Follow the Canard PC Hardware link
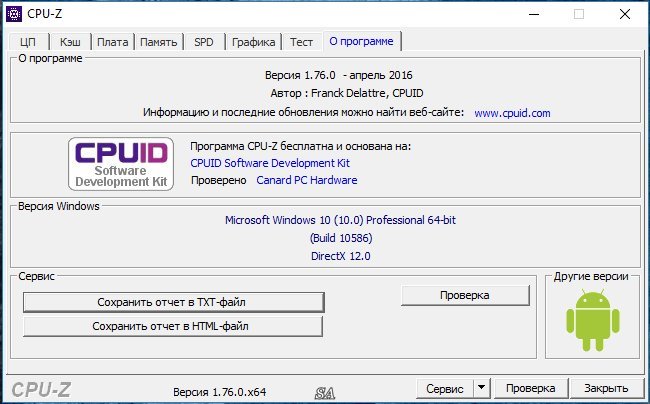The width and height of the screenshot is (650, 404). (x=306, y=180)
